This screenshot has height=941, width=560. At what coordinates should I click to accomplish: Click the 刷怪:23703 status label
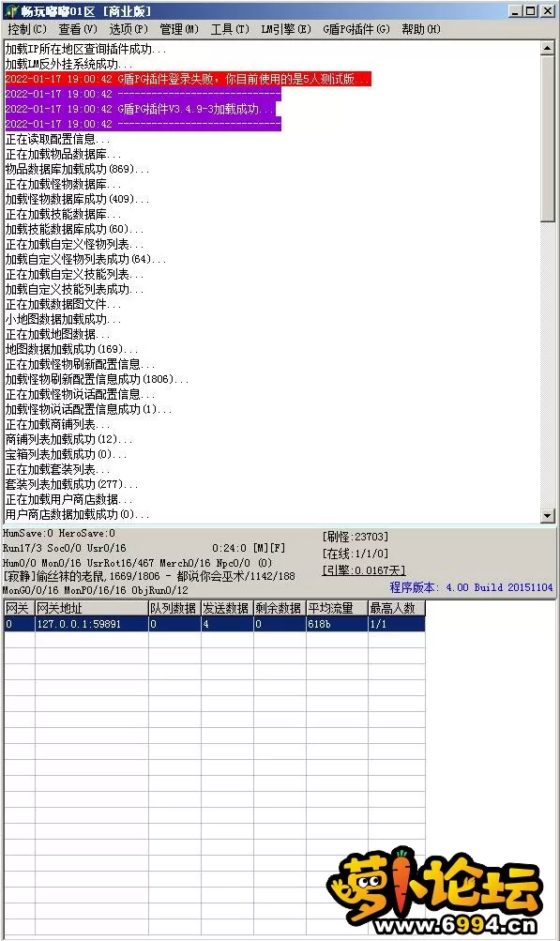[356, 537]
